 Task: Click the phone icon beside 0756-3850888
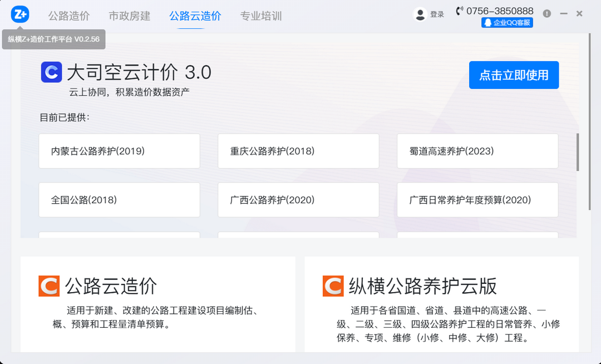[459, 10]
